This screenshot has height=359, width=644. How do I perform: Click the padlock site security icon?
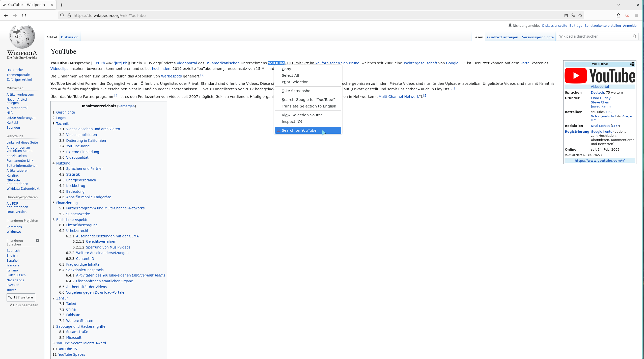[69, 15]
